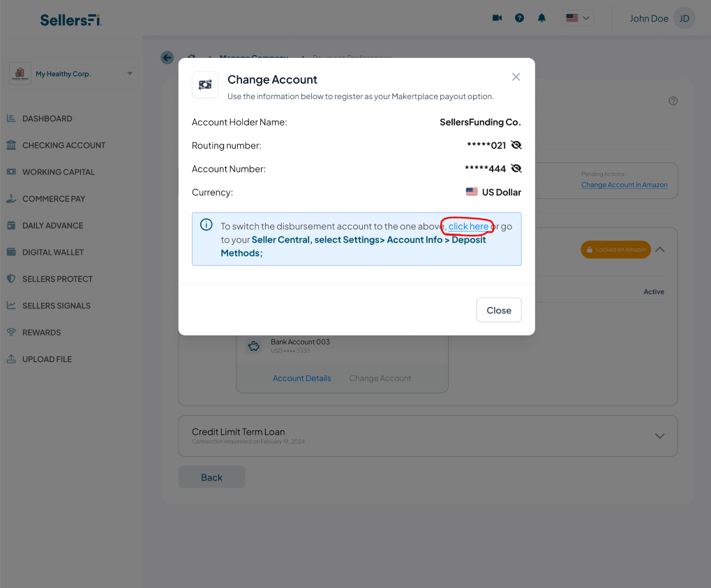The height and width of the screenshot is (588, 711).
Task: Open Account Details link
Action: click(301, 378)
